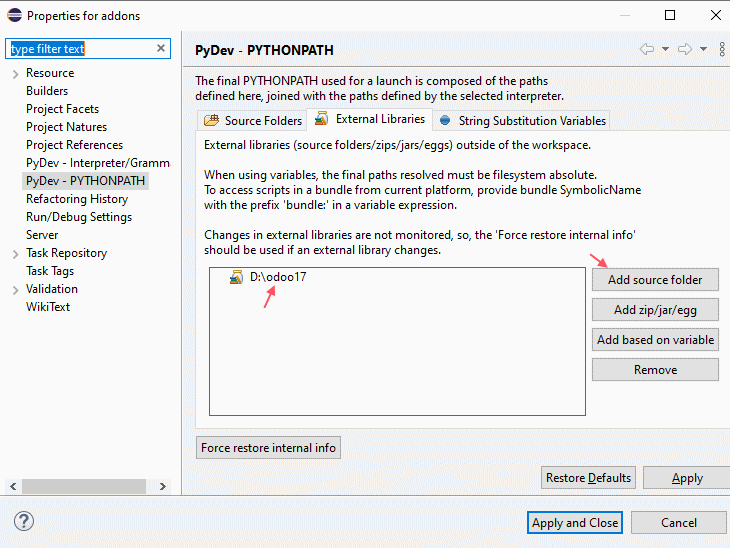Image resolution: width=730 pixels, height=548 pixels.
Task: Click the right scroll arrow of tree scrollbar
Action: pos(162,487)
